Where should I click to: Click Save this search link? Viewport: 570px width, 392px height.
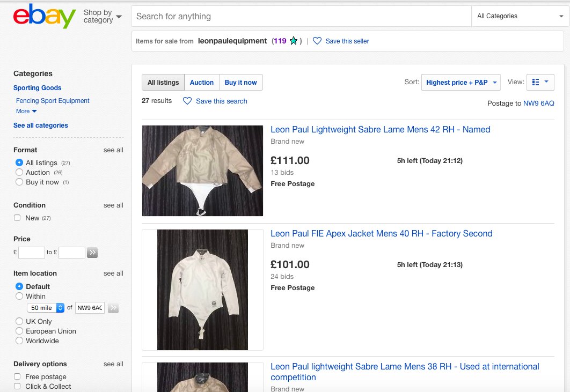(x=221, y=101)
